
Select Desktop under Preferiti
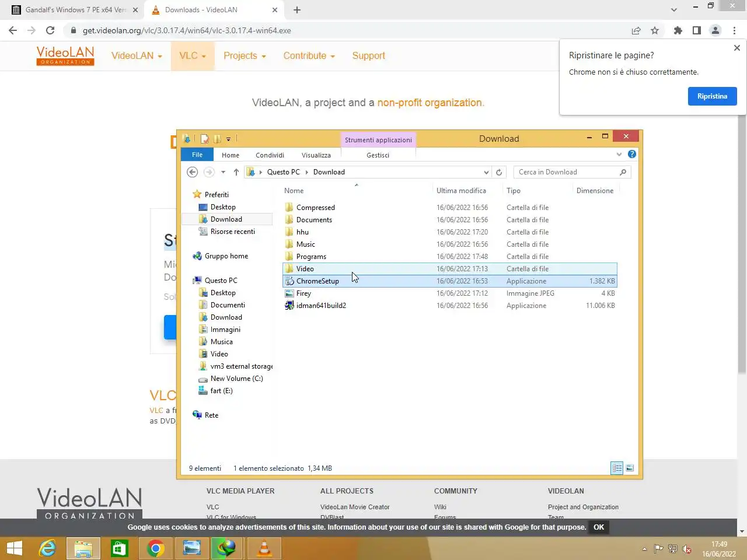[223, 207]
